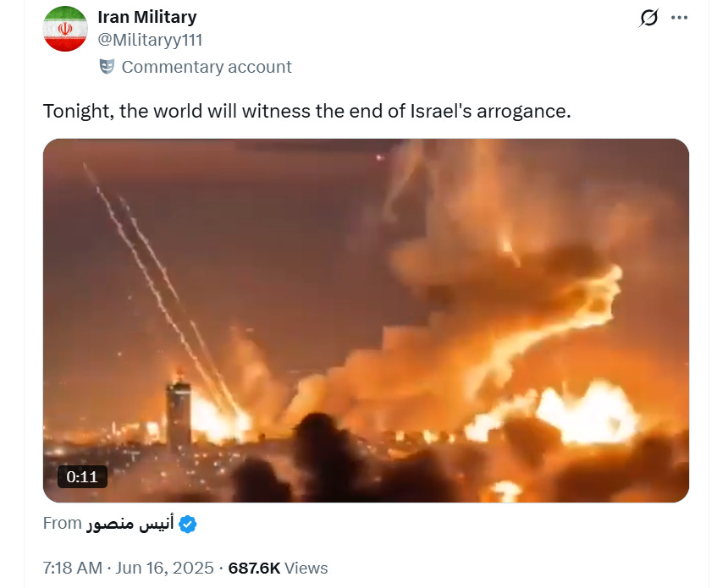Click the 7:18 AM post time
The width and height of the screenshot is (728, 588).
73,568
